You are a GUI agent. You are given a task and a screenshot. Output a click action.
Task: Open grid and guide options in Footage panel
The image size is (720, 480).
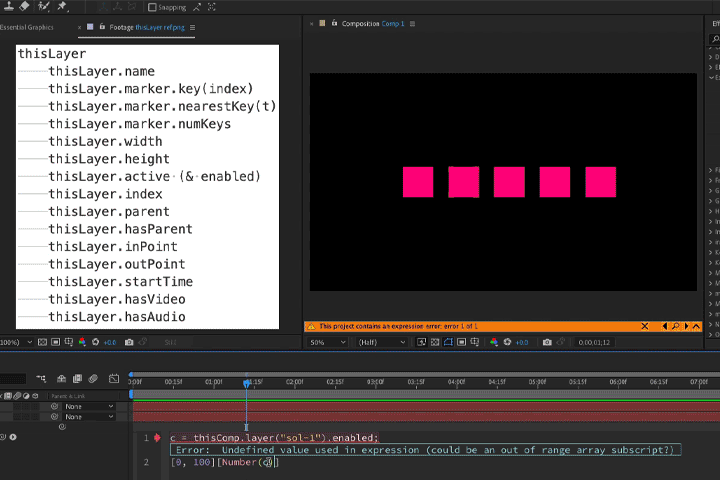(69, 342)
